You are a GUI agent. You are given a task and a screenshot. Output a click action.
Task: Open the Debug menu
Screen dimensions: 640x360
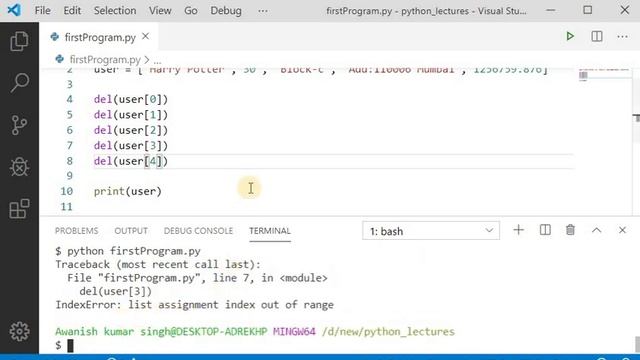(226, 11)
